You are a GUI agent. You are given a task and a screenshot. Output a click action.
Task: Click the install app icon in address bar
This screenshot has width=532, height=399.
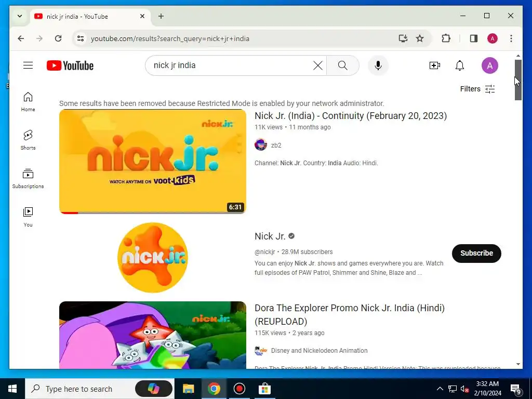coord(403,38)
